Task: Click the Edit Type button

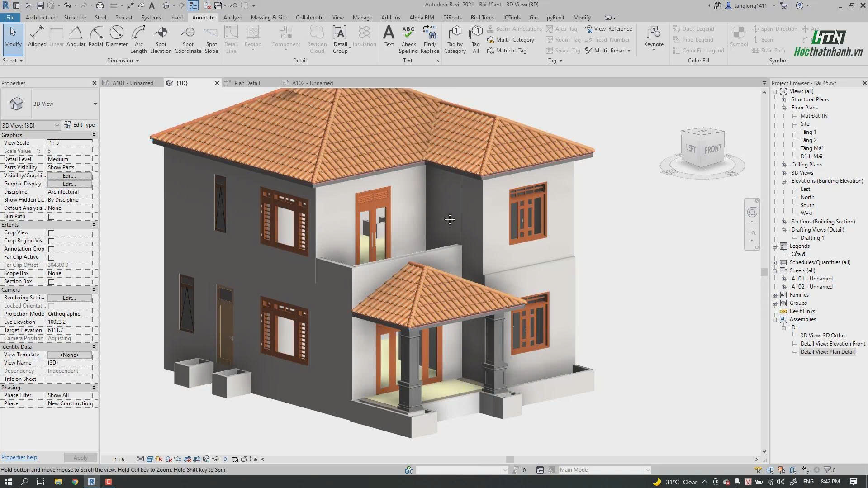Action: pyautogui.click(x=80, y=125)
